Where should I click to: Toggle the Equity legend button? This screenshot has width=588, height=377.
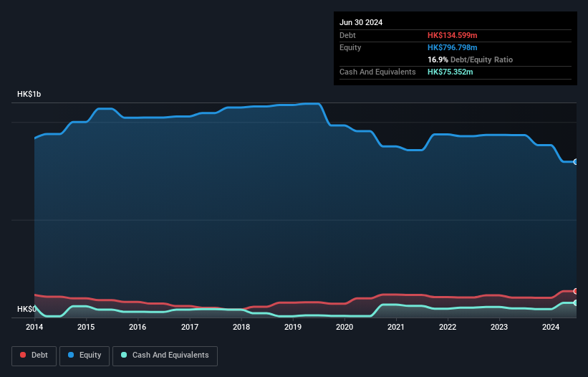[85, 355]
